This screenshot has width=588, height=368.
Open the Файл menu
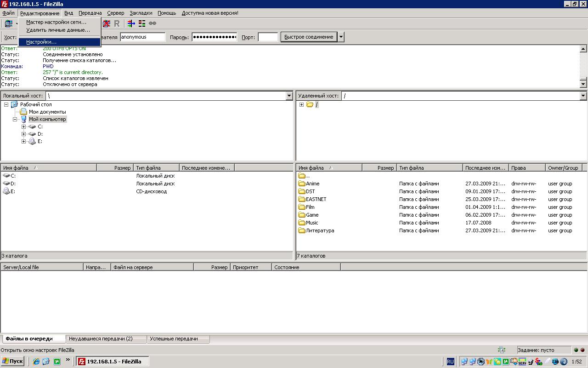point(8,13)
